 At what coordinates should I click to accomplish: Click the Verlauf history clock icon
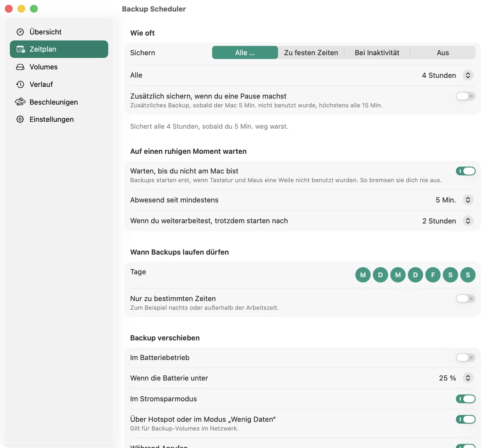[x=20, y=84]
